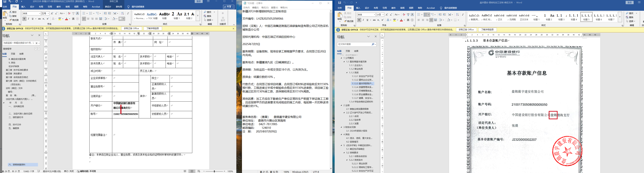644x173 pixels.
Task: Select '3.1 2024年度审计报告' in right navigation tree
Action: 357,131
